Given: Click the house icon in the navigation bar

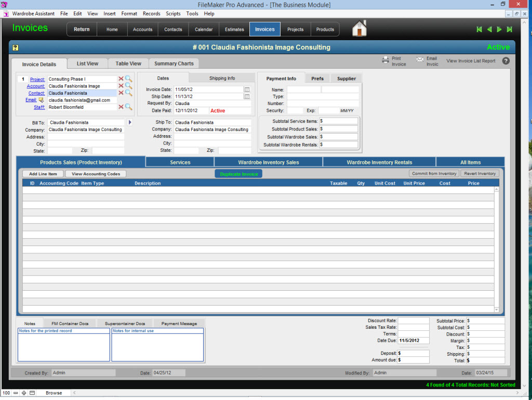Looking at the screenshot, I should 360,28.
